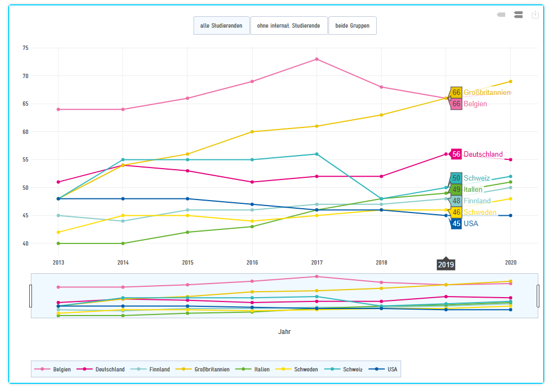Viewport: 554px width, 392px height.
Task: Click Belgien's 2017 peak data point
Action: click(x=317, y=59)
